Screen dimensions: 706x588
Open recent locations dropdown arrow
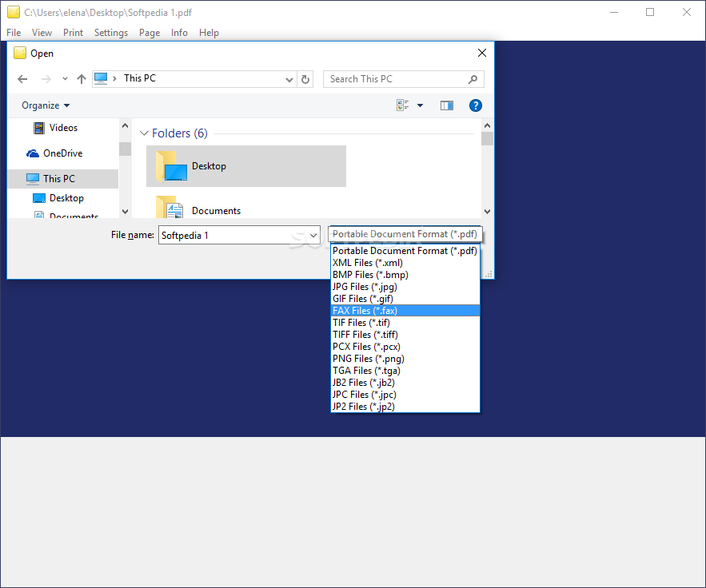pyautogui.click(x=65, y=79)
